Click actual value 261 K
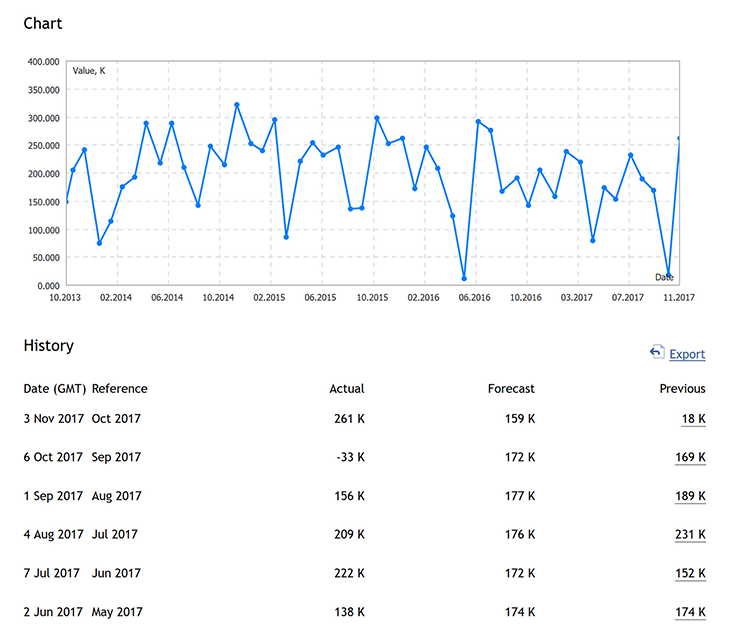This screenshot has width=743, height=638. point(349,419)
